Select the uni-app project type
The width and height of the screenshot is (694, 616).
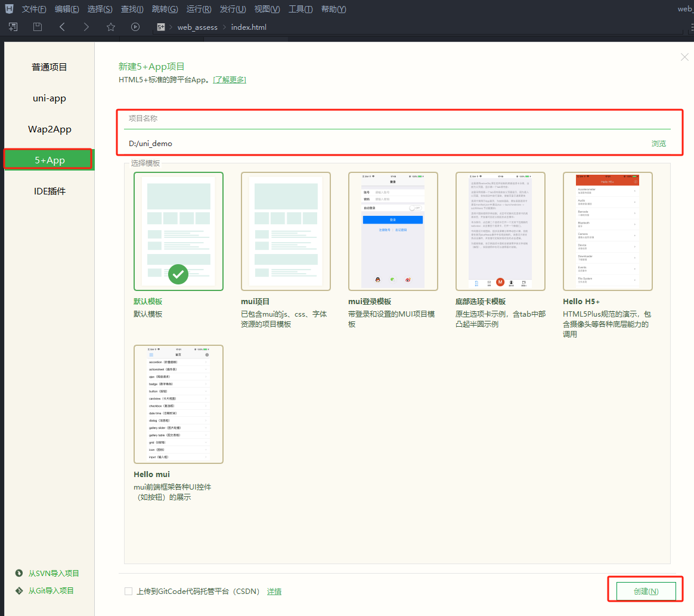pos(49,98)
